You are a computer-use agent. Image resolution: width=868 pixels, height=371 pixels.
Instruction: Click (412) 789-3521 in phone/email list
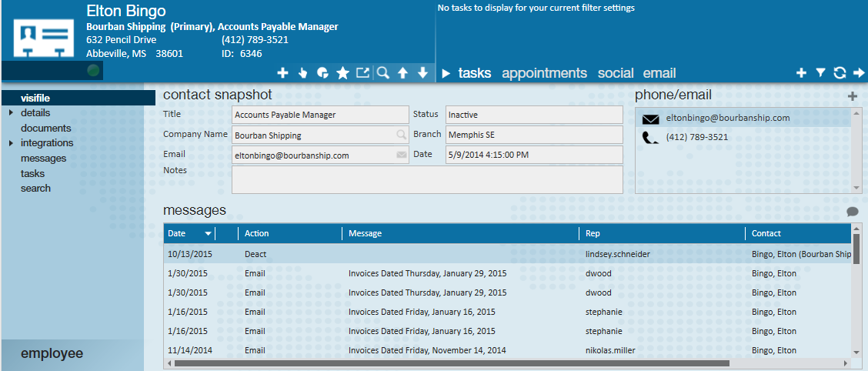697,137
